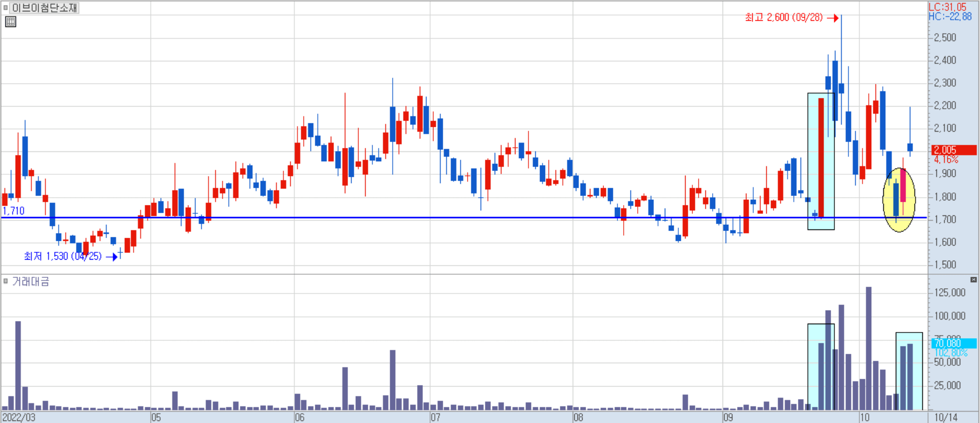Click the 1,710 horizontal line label
The width and height of the screenshot is (980, 423).
click(14, 211)
